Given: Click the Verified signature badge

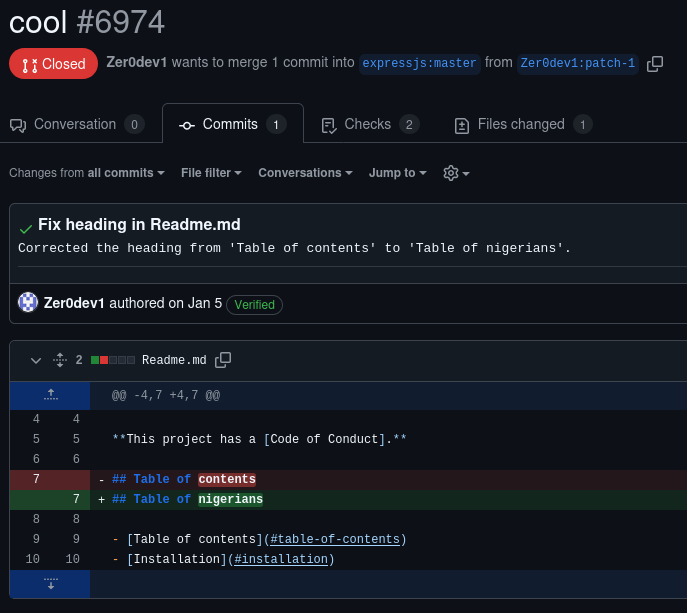Looking at the screenshot, I should pos(254,305).
